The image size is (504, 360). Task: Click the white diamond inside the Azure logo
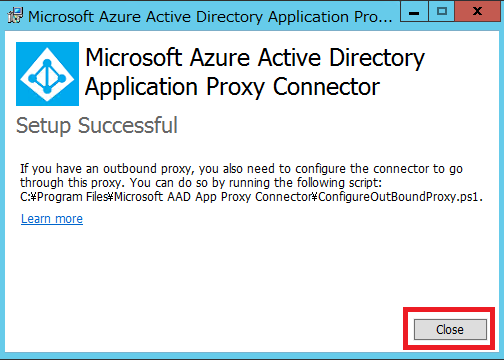click(47, 74)
